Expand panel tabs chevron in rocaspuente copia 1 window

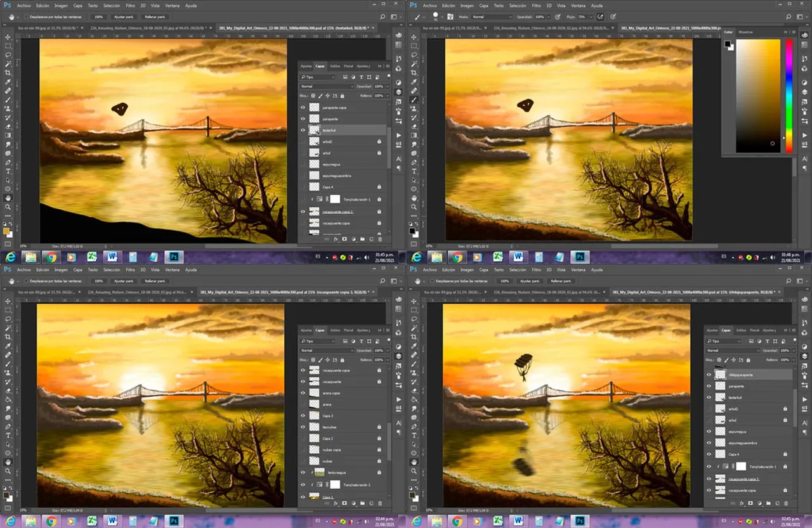(x=380, y=330)
